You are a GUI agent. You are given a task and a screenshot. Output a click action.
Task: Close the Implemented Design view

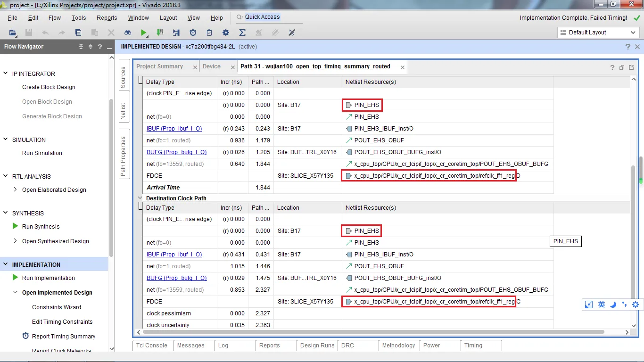(637, 47)
